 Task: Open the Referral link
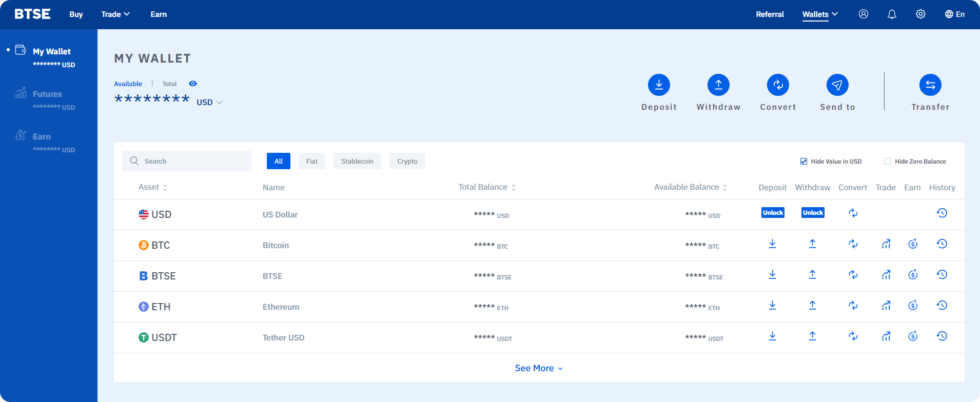click(x=770, y=14)
